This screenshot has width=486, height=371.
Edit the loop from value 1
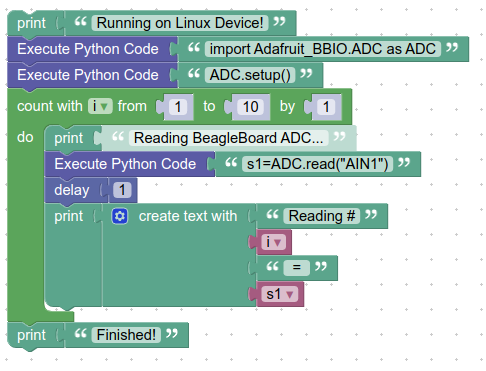(x=178, y=107)
